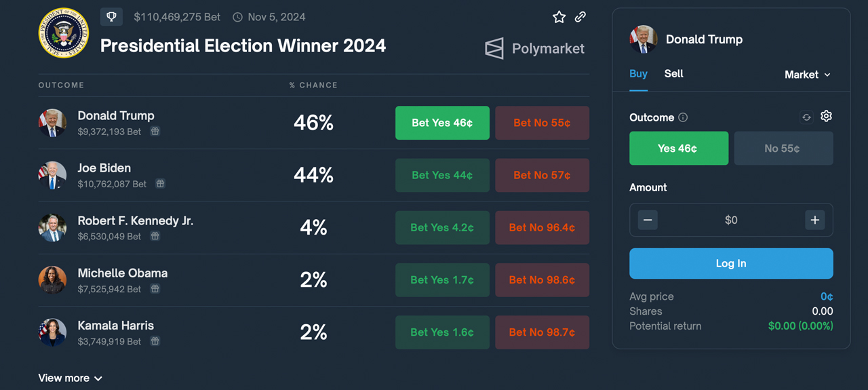Select the Yes 46¢ outcome option
Viewport: 868px width, 390px height.
coord(679,149)
